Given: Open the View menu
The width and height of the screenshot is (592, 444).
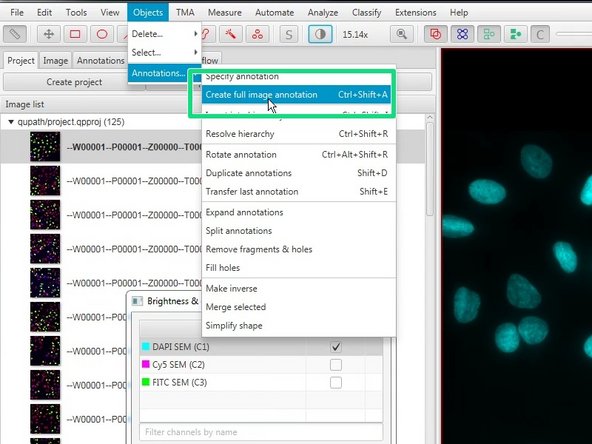Looking at the screenshot, I should coord(110,12).
